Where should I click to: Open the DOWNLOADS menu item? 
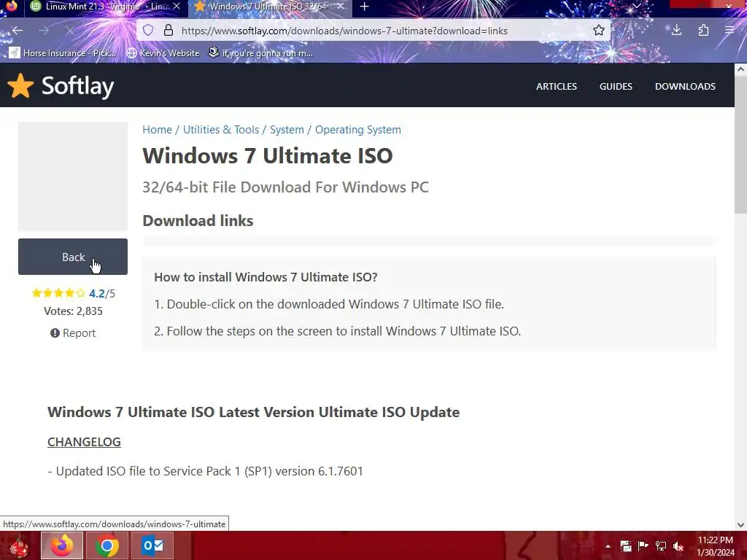click(x=685, y=86)
